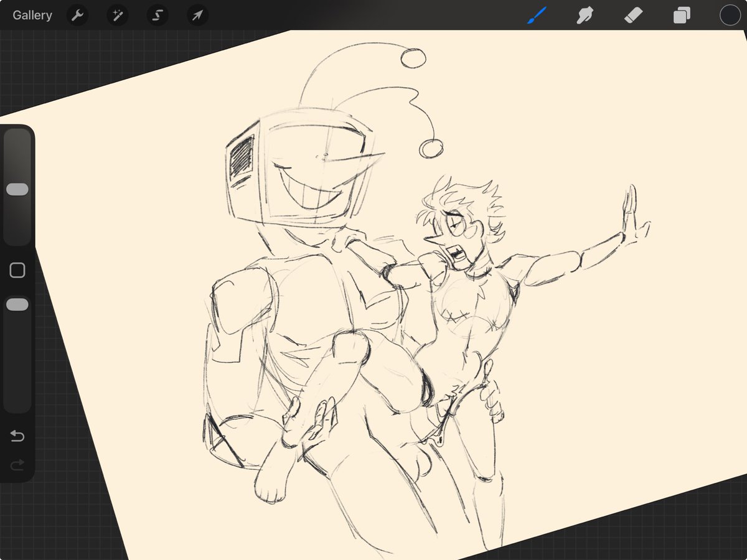
Task: Select the Eraser tool
Action: pyautogui.click(x=633, y=15)
